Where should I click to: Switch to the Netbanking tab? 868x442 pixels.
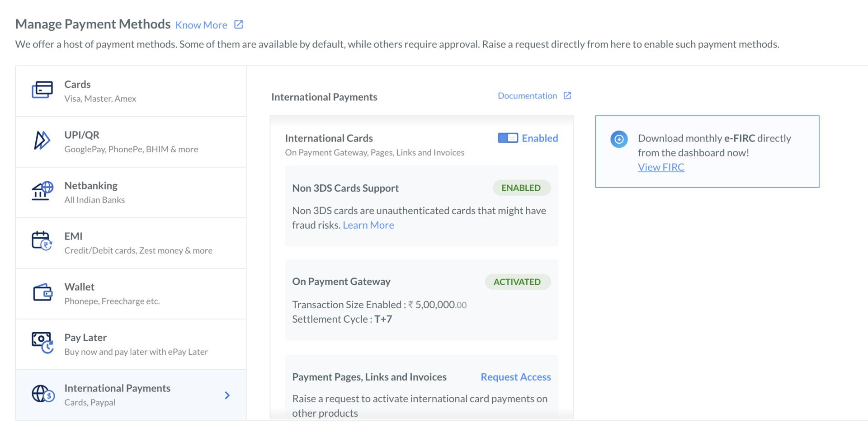point(131,193)
